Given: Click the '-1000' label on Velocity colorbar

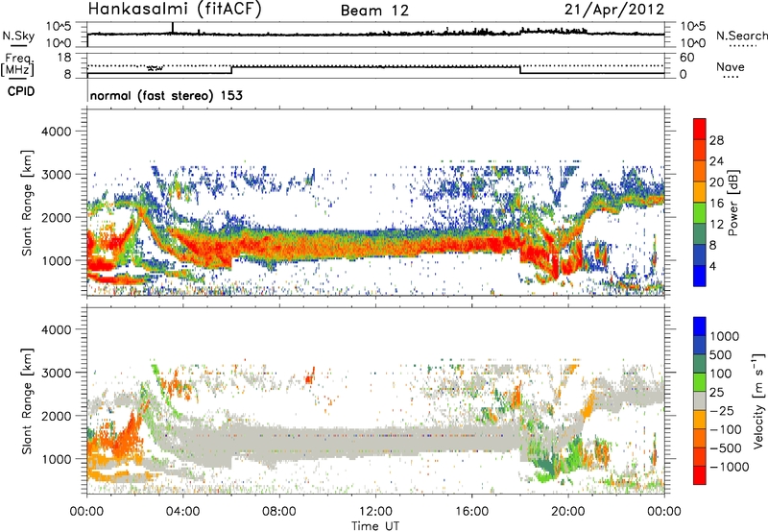Looking at the screenshot, I should [730, 467].
